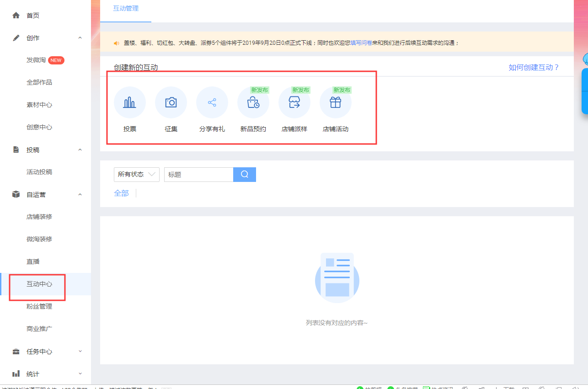Viewport: 588px width, 389px height.
Task: Click the 填写问卷 link in the notice
Action: click(361, 43)
